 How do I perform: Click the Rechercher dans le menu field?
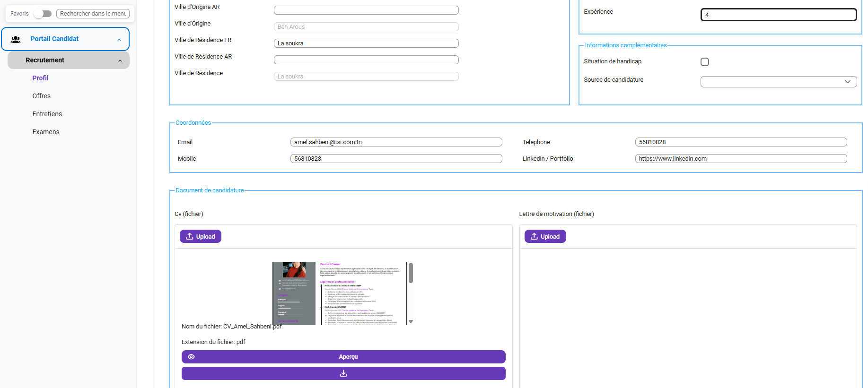(93, 14)
